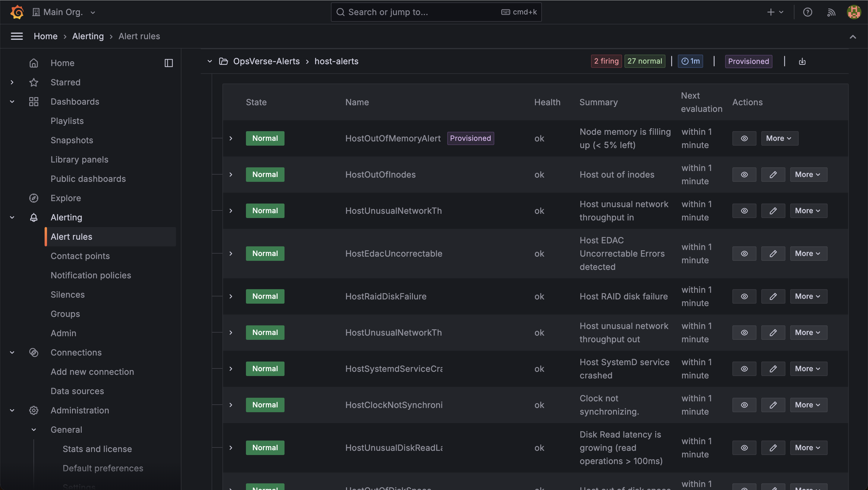View HostSystemdServiceCrashed rule eye icon

(x=744, y=369)
